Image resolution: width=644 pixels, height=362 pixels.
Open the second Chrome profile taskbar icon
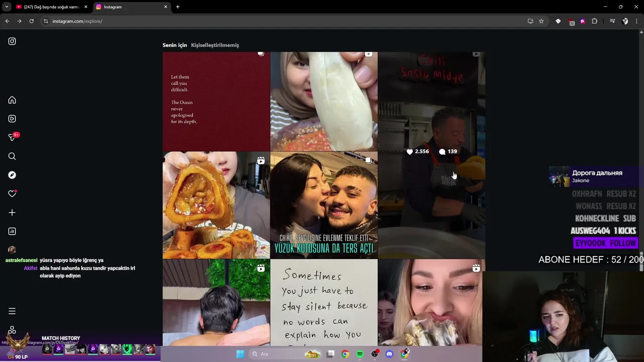405,354
